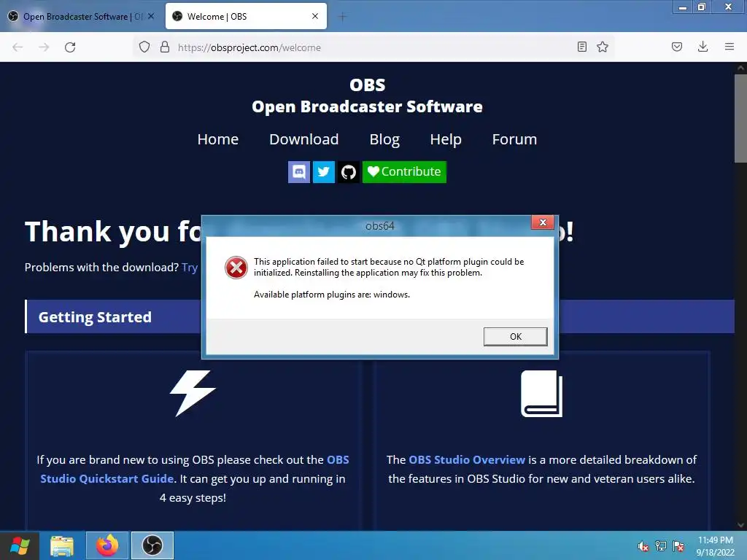Click the red error icon in dialog

tap(236, 268)
